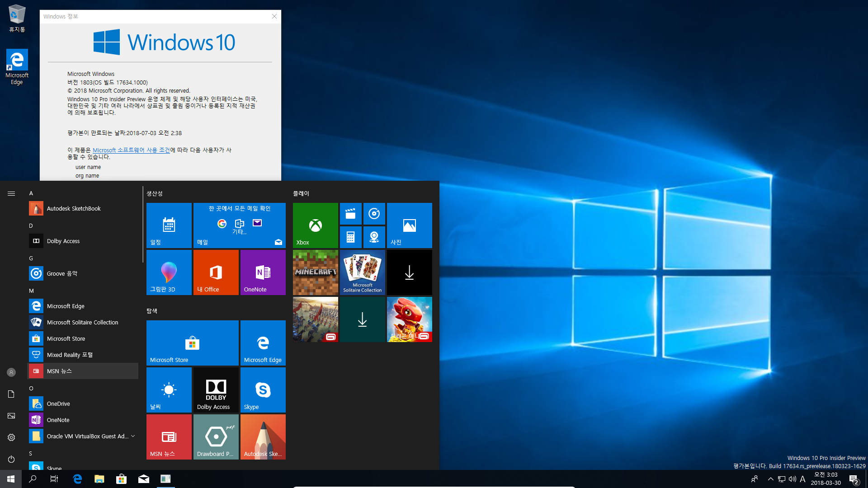Select Microsoft Store in the app list

[x=83, y=338]
